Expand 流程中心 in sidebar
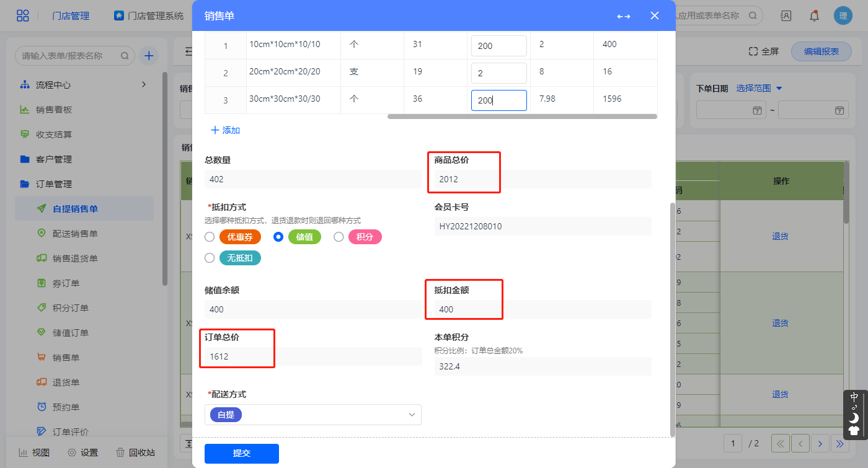Screen dimensions: 868x468 84,84
